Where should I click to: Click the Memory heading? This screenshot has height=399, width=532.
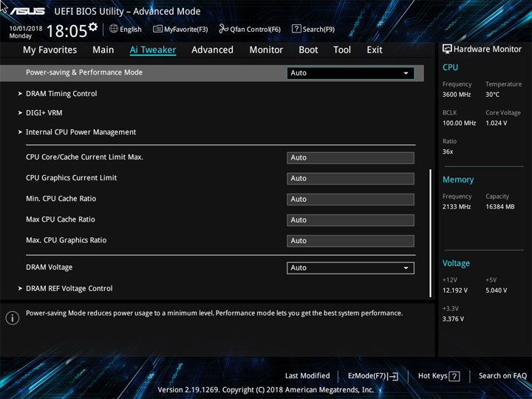[458, 180]
